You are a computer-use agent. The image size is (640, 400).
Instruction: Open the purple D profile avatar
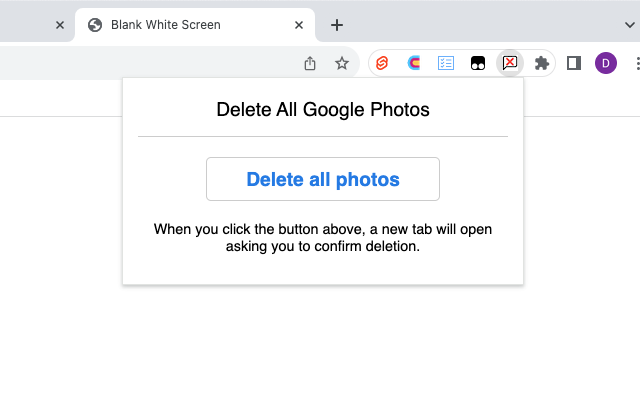(x=606, y=63)
